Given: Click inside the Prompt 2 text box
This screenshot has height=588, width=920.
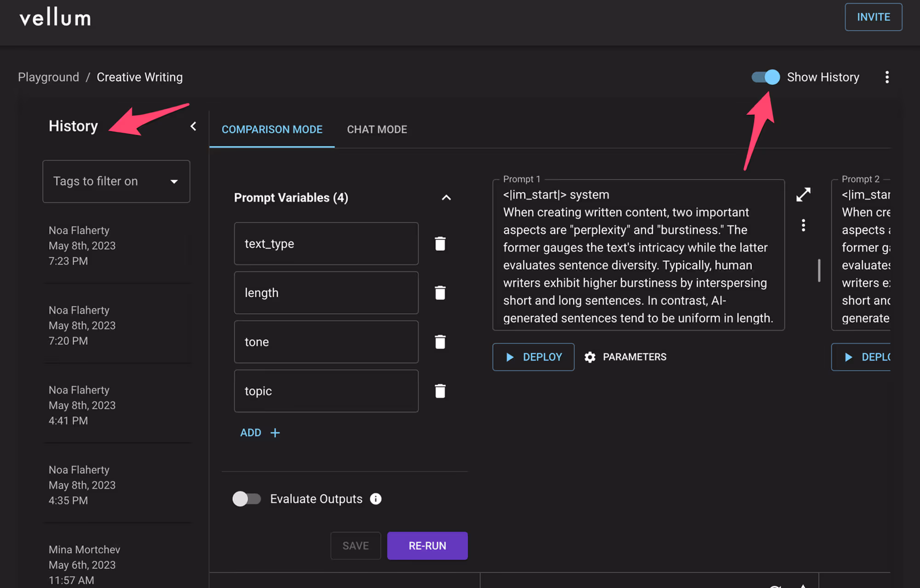Looking at the screenshot, I should pos(861,256).
